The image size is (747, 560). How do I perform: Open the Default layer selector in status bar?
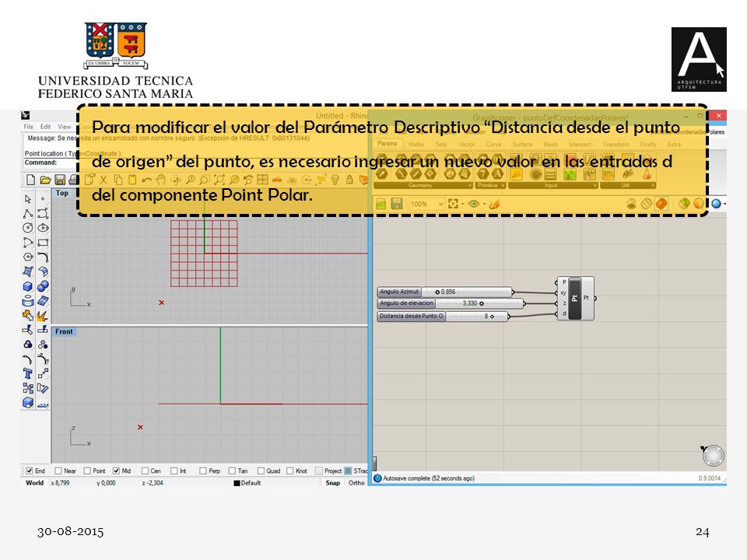click(x=247, y=483)
